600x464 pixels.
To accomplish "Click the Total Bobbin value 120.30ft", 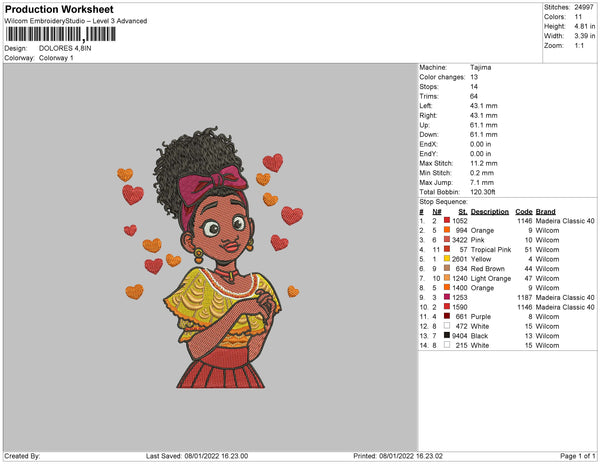I will (483, 192).
